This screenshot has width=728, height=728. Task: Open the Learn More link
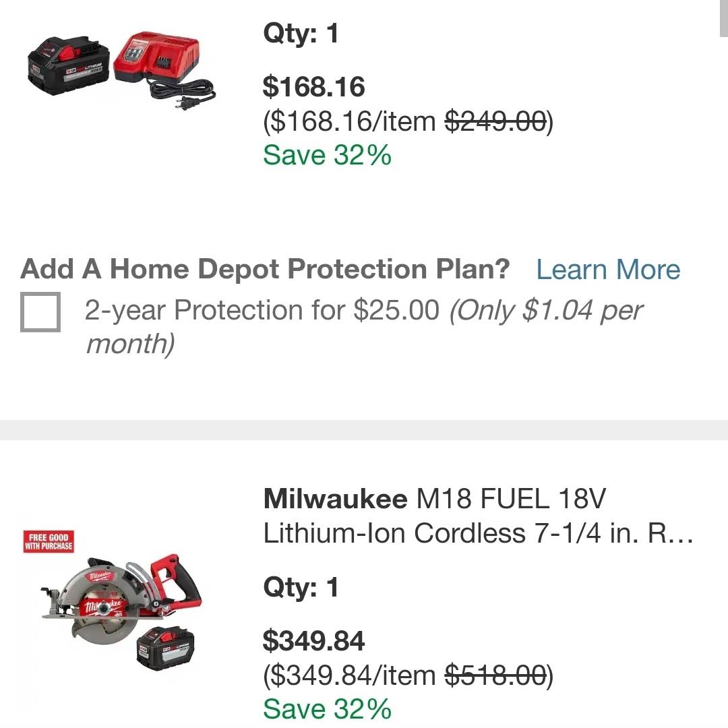point(608,269)
